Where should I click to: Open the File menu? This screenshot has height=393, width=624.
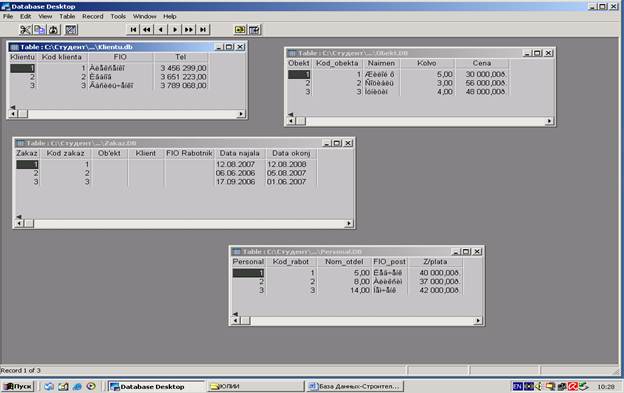pyautogui.click(x=8, y=16)
